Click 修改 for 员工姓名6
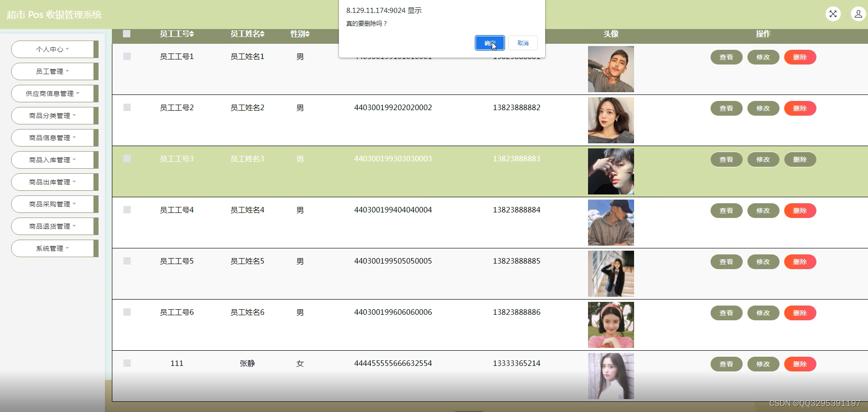The width and height of the screenshot is (868, 412). click(763, 313)
